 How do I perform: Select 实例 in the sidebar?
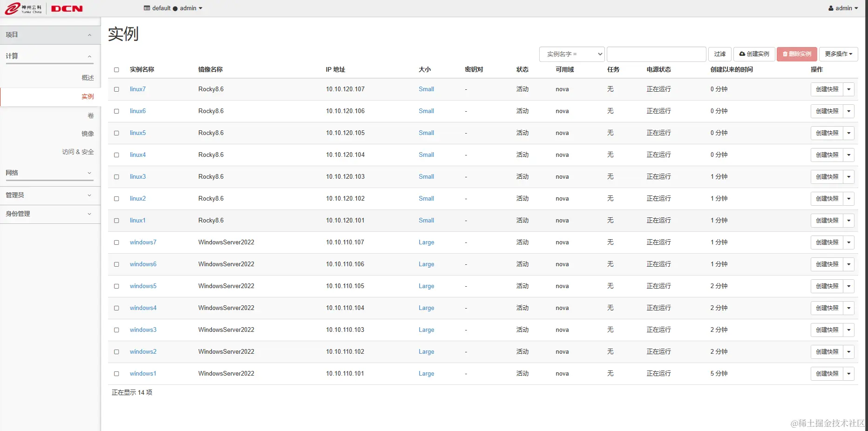50,97
